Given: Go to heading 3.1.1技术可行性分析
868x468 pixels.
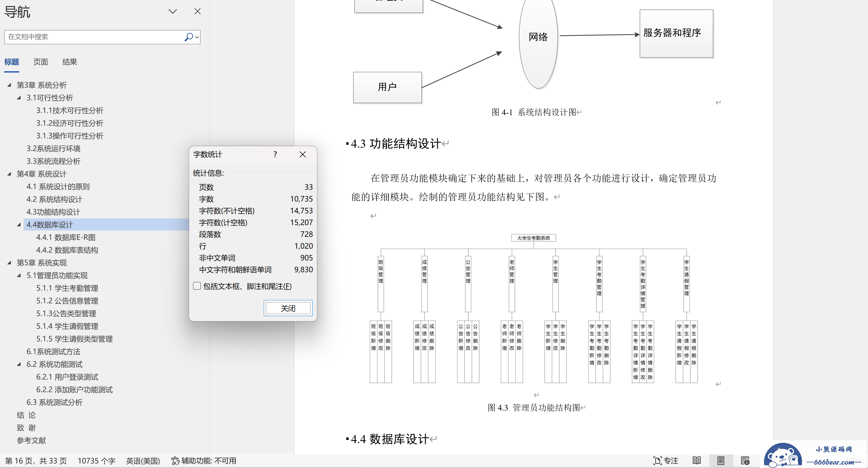Looking at the screenshot, I should [x=70, y=111].
